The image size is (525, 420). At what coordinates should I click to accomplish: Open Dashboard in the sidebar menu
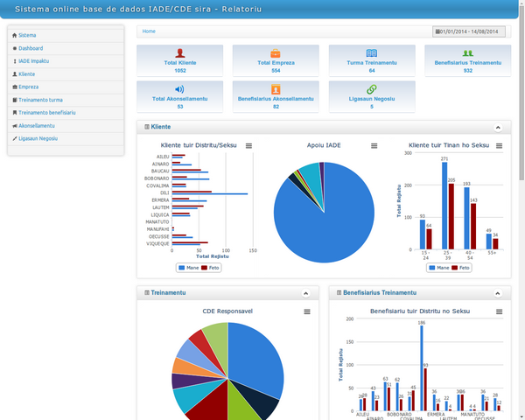(31, 48)
